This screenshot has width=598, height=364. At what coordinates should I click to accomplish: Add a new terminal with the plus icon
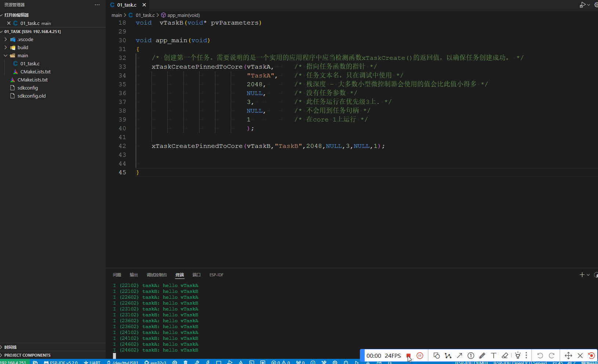pyautogui.click(x=582, y=275)
